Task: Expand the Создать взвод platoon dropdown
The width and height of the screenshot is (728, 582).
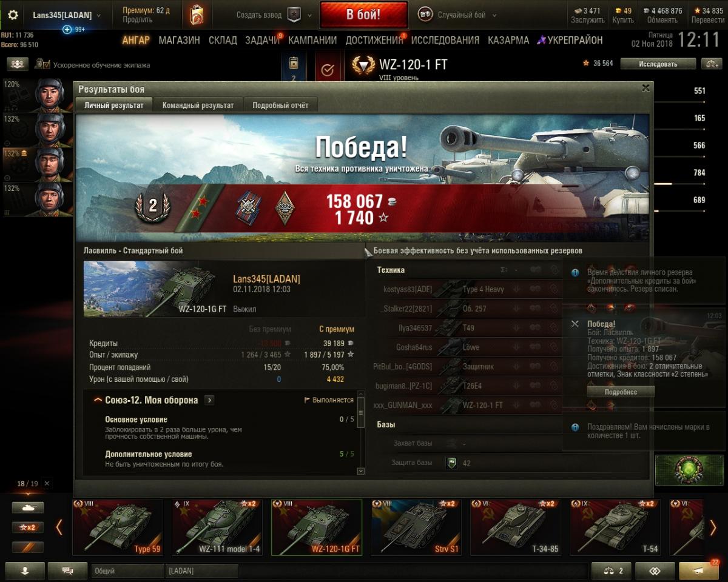Action: 274,15
